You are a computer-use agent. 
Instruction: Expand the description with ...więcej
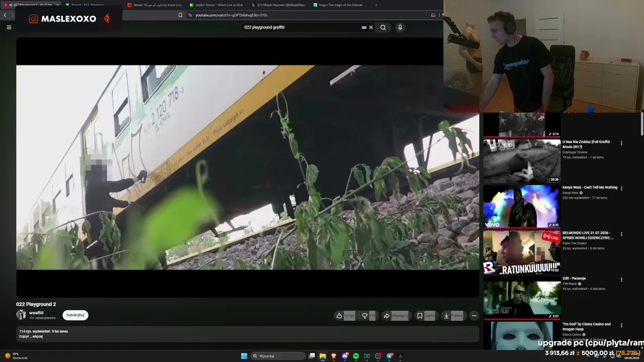tap(36, 336)
